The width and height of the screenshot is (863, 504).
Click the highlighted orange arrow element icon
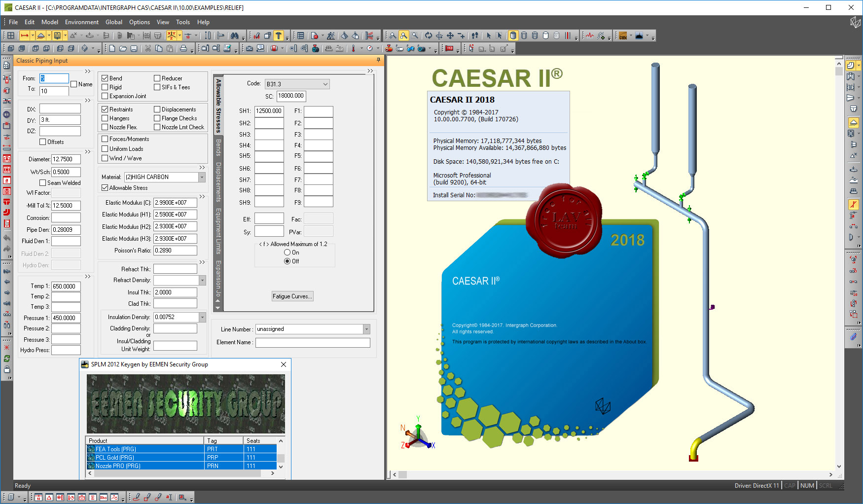tap(24, 36)
